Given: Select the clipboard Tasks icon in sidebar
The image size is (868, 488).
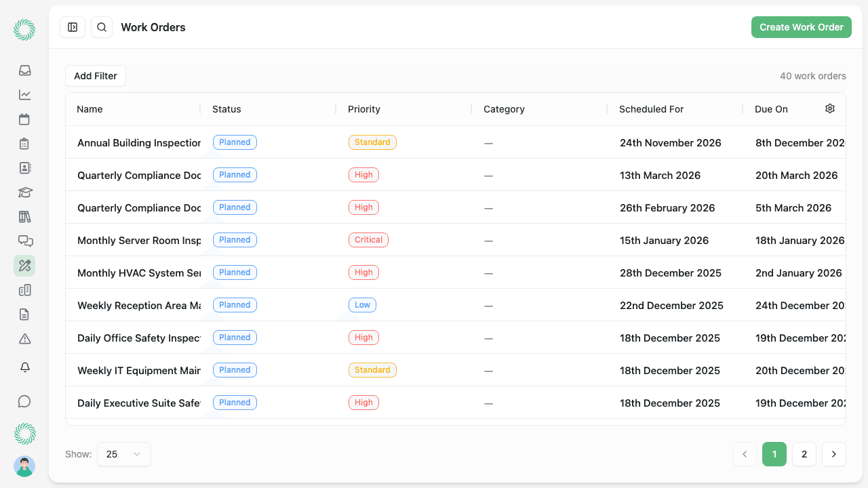Looking at the screenshot, I should [24, 143].
